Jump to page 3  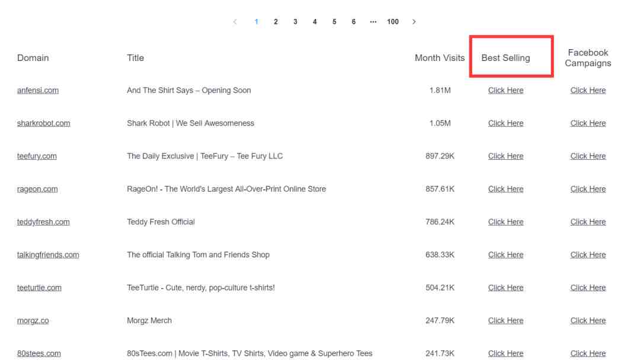point(295,22)
